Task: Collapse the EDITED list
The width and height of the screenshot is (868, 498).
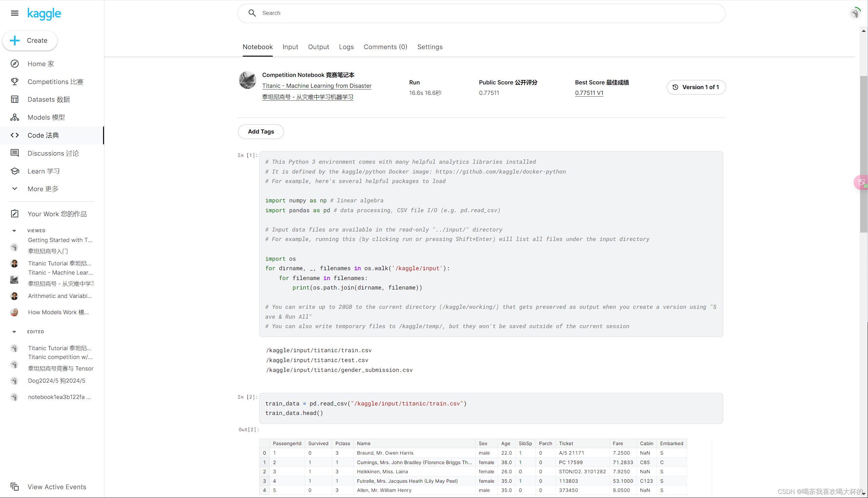Action: coord(14,332)
